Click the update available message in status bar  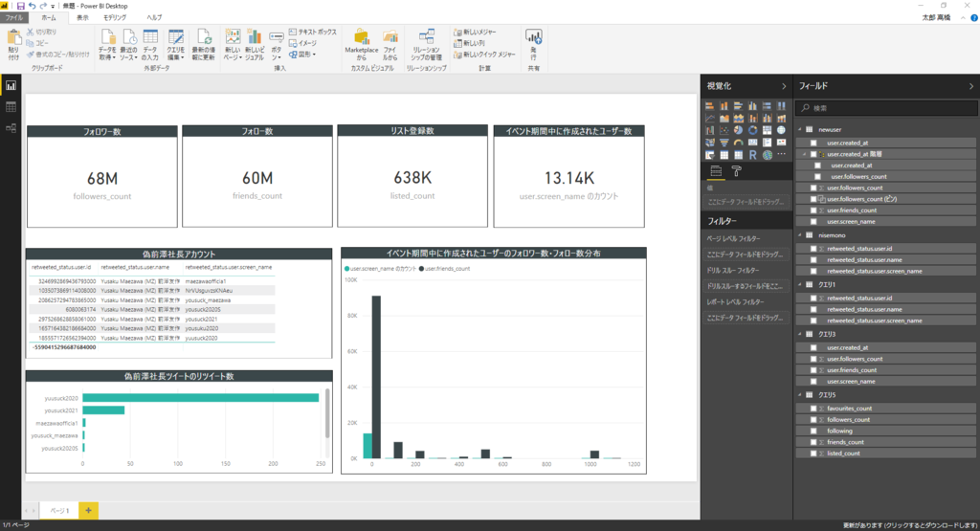(909, 525)
